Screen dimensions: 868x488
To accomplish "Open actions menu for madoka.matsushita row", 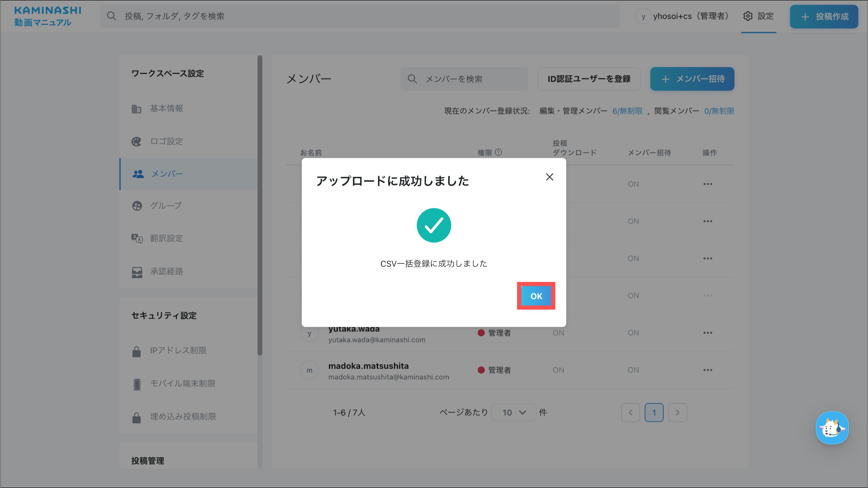I will [x=707, y=370].
